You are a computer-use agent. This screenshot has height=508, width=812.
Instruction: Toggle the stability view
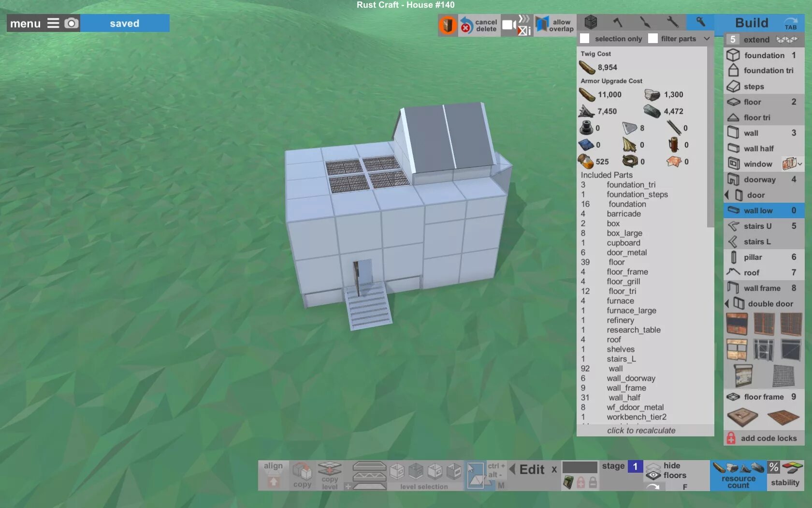(x=785, y=476)
